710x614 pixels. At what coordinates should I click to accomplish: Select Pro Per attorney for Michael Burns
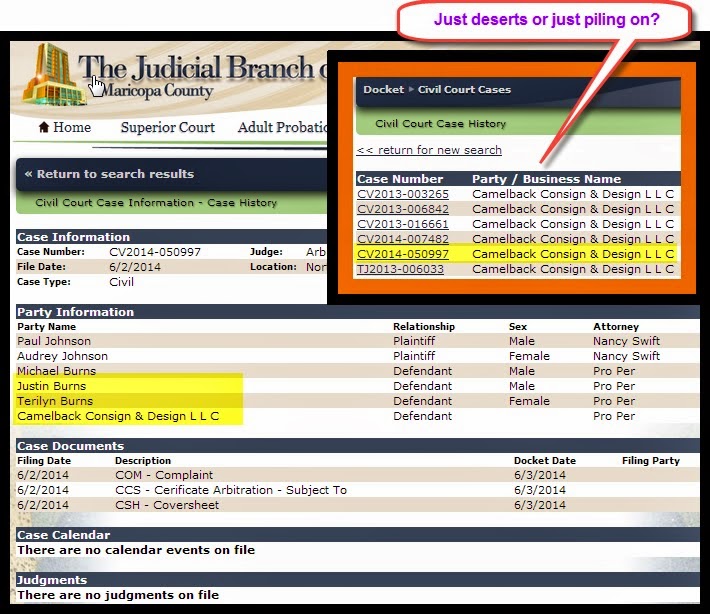pyautogui.click(x=614, y=371)
